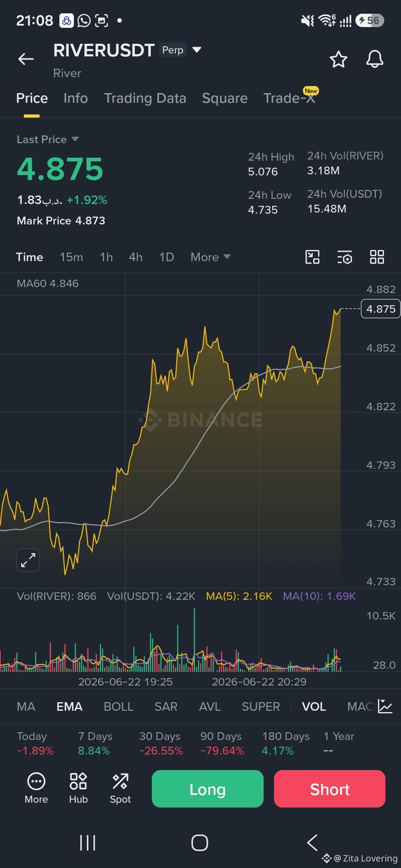This screenshot has width=401, height=868.
Task: Tap Android recent apps button
Action: pyautogui.click(x=88, y=843)
